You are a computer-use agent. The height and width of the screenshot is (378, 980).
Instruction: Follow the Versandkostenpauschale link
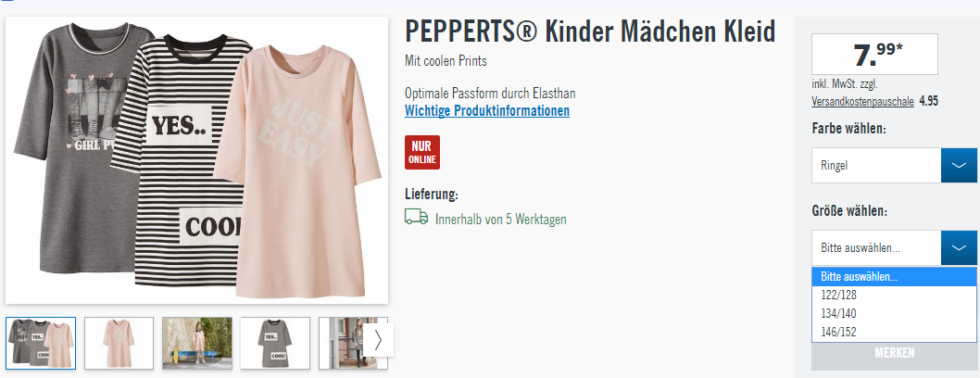[862, 101]
